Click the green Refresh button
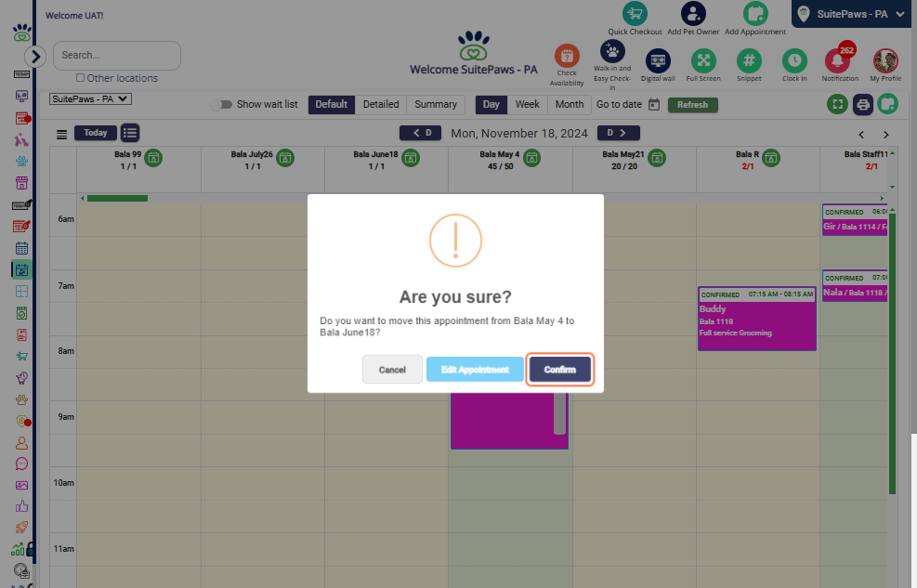917x588 pixels. coord(692,105)
